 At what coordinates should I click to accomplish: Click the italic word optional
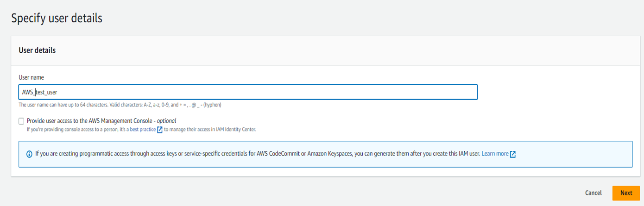[166, 121]
